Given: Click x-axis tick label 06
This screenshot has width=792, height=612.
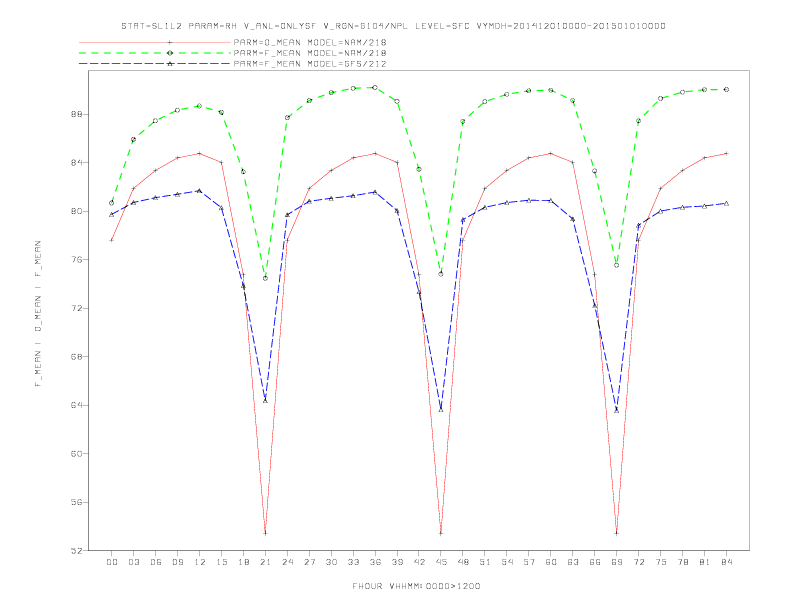Looking at the screenshot, I should point(156,562).
